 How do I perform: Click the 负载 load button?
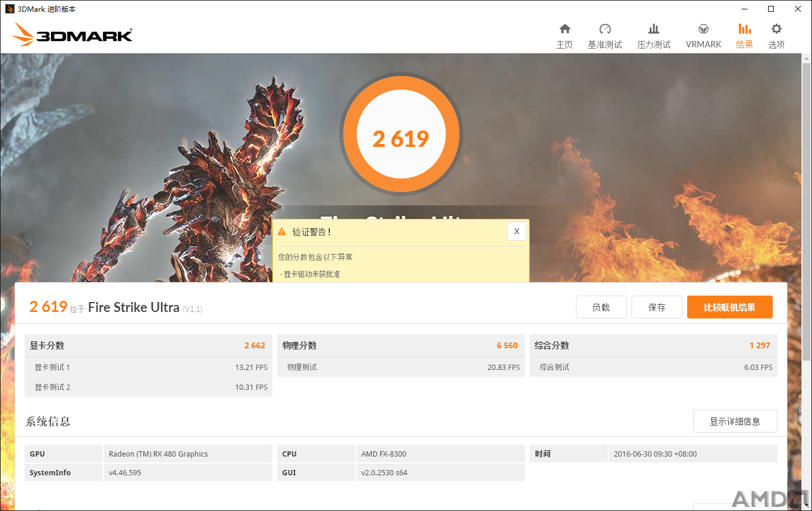pyautogui.click(x=601, y=307)
